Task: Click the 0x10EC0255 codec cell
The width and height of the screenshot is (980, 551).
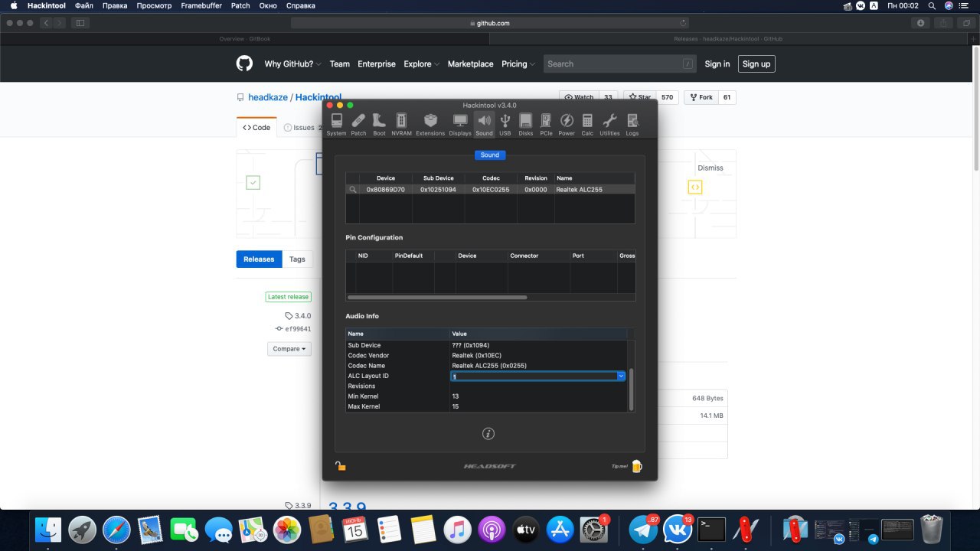Action: point(491,189)
